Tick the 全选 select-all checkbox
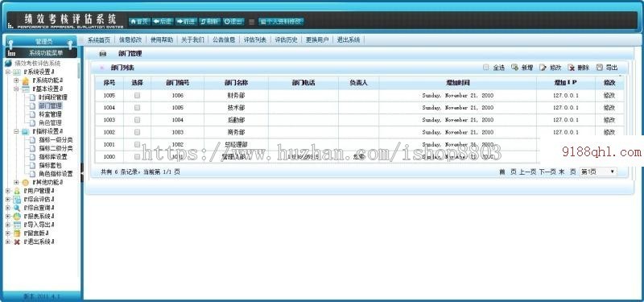The width and height of the screenshot is (644, 302). coord(486,68)
